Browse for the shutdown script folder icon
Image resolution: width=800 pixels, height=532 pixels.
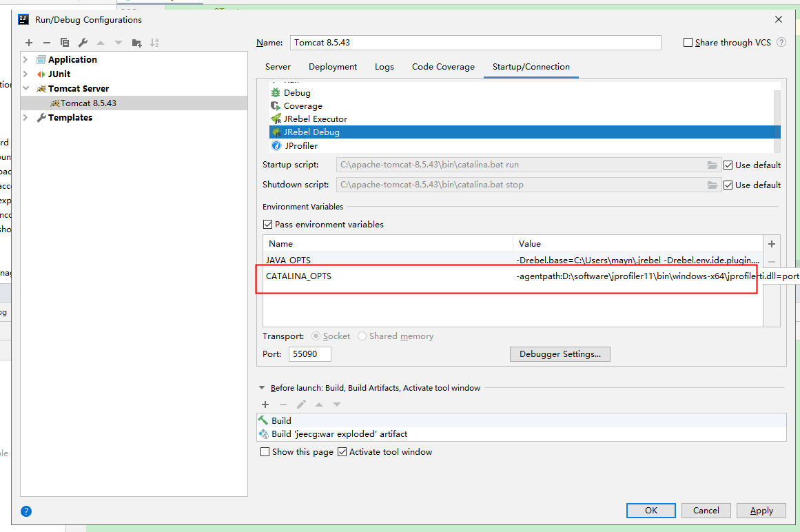712,185
